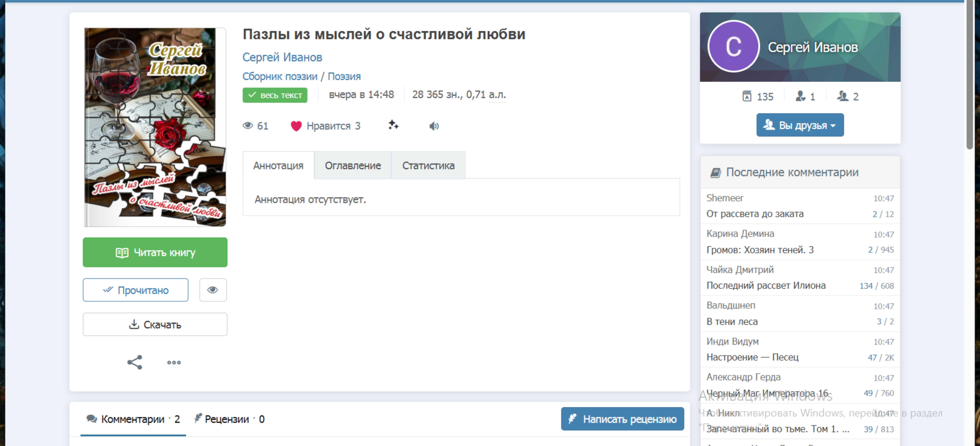Open the Статистика tab
980x446 pixels.
[428, 165]
